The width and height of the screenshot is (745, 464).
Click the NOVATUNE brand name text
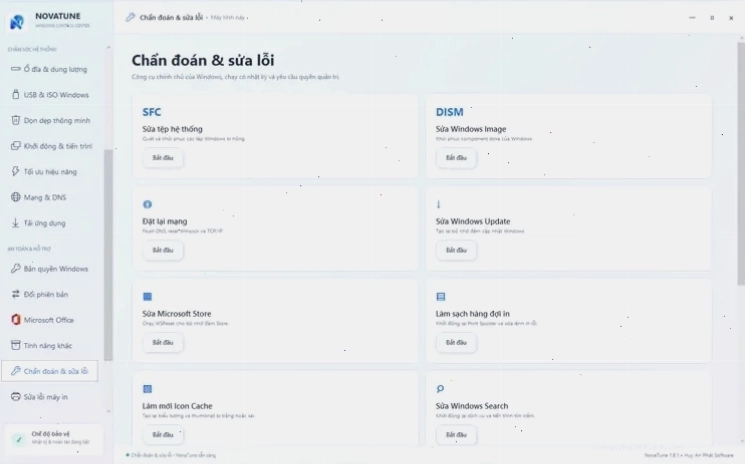click(57, 16)
